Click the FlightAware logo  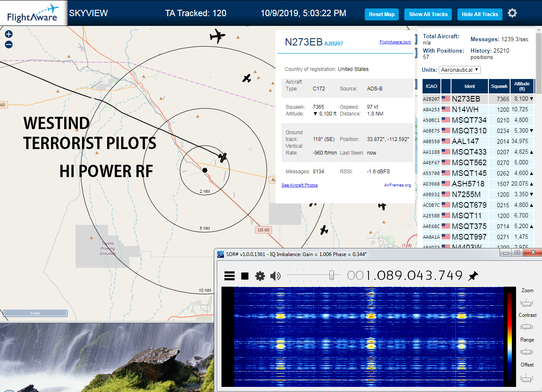point(33,13)
